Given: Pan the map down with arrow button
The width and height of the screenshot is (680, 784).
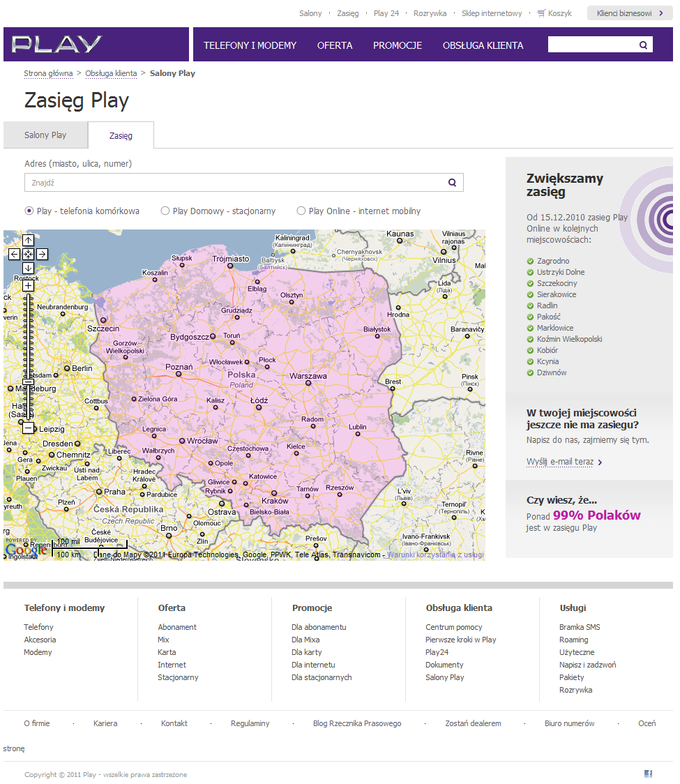Looking at the screenshot, I should [x=29, y=269].
